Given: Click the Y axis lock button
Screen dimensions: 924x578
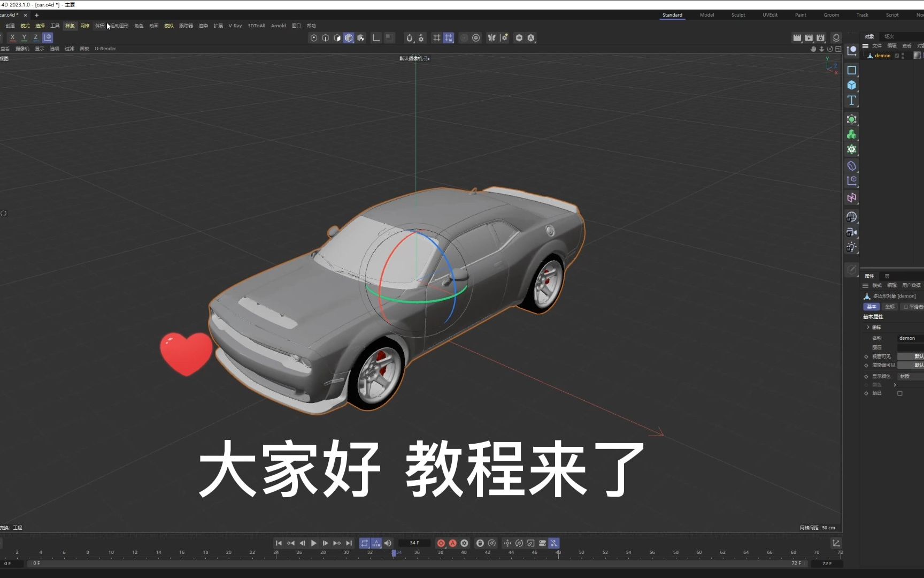Looking at the screenshot, I should (24, 37).
